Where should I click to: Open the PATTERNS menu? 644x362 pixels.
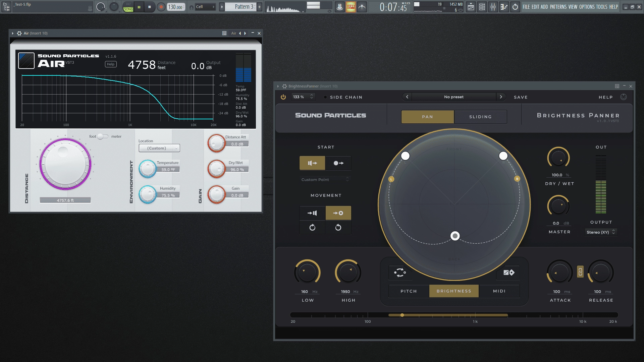pos(558,7)
